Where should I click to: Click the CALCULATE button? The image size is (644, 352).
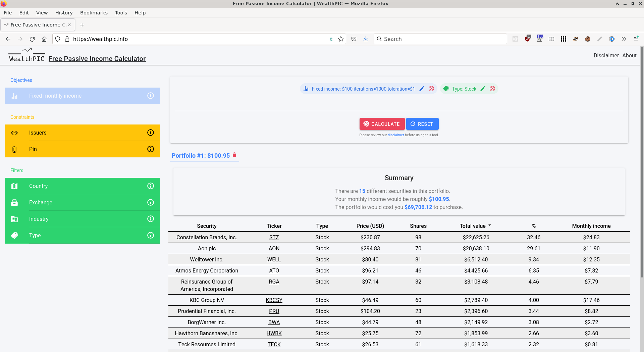[x=382, y=124]
